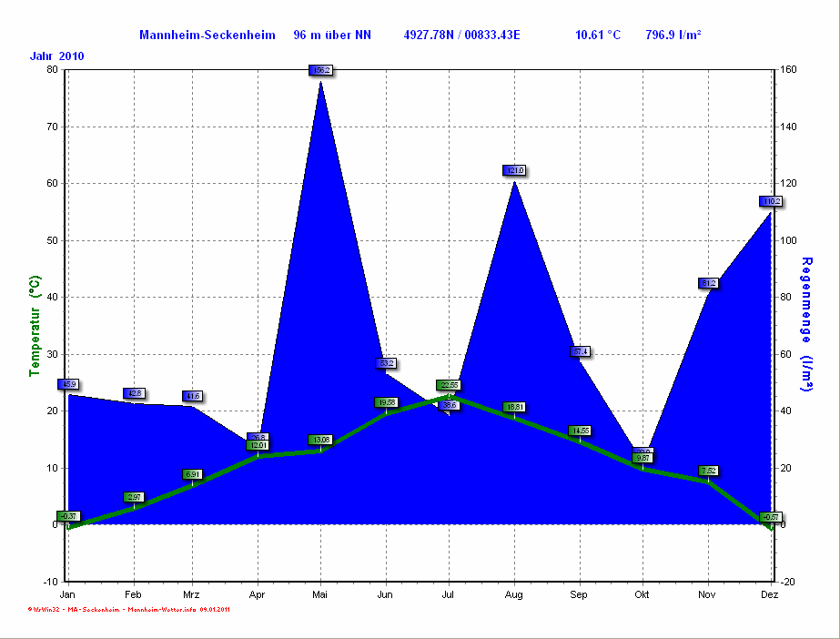Click the September rainfall label 57.4
This screenshot has height=639, width=840.
point(581,351)
